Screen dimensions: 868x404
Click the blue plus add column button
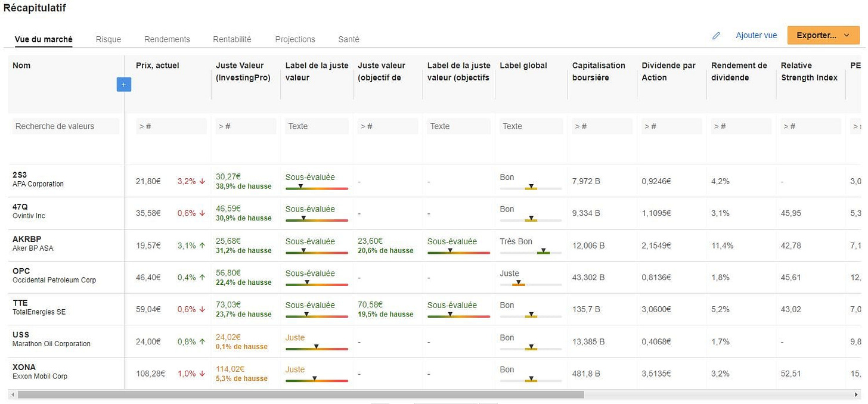pos(124,85)
